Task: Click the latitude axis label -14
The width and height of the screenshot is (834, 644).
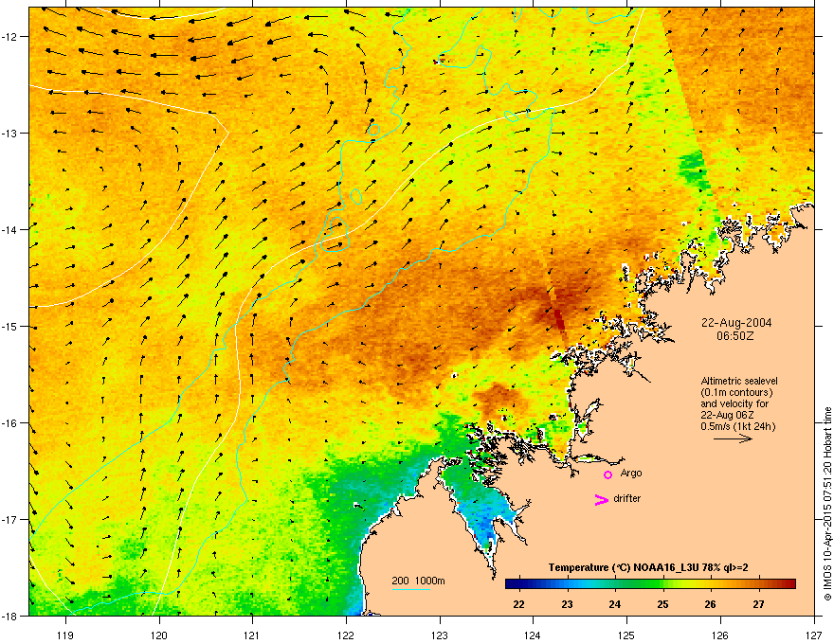Action: (10, 229)
